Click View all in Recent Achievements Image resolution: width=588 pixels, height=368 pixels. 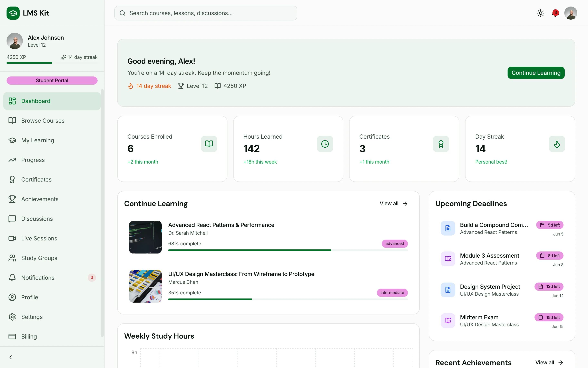pyautogui.click(x=549, y=363)
